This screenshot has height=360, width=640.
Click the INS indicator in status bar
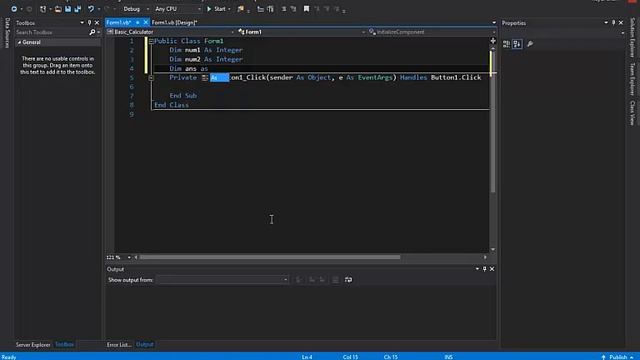(449, 357)
